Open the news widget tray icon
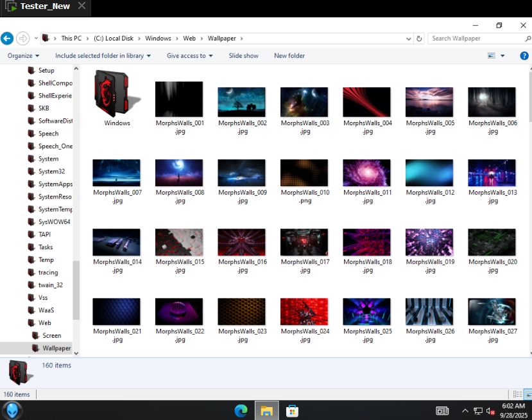This screenshot has width=532, height=420. click(442, 411)
